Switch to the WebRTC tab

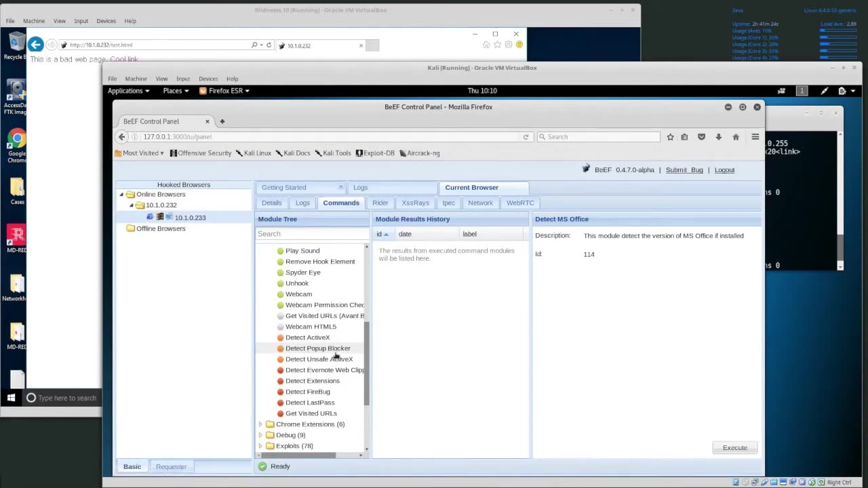520,203
